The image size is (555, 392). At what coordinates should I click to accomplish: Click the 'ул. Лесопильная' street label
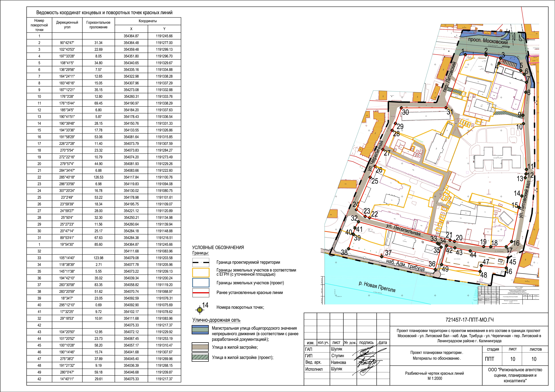pyautogui.click(x=403, y=230)
